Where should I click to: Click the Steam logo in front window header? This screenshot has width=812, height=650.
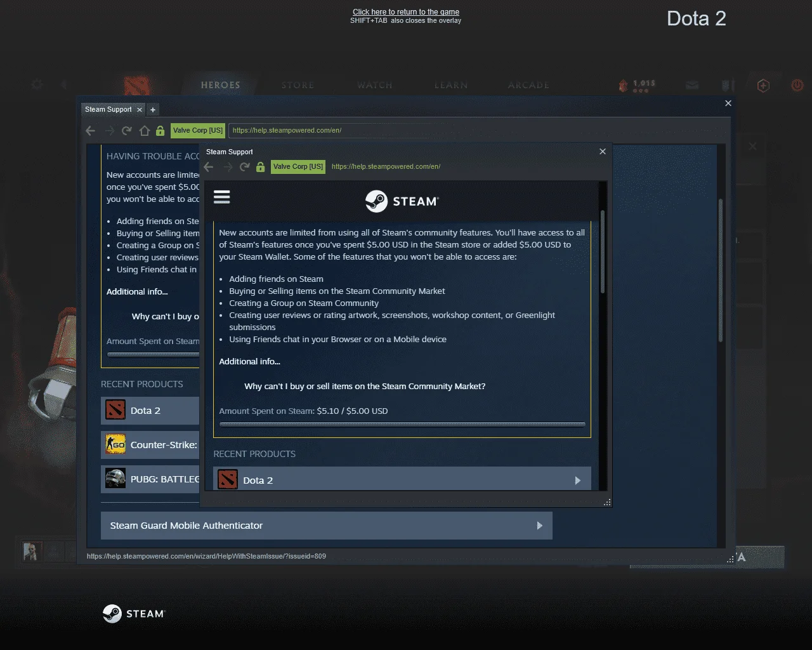tap(402, 201)
